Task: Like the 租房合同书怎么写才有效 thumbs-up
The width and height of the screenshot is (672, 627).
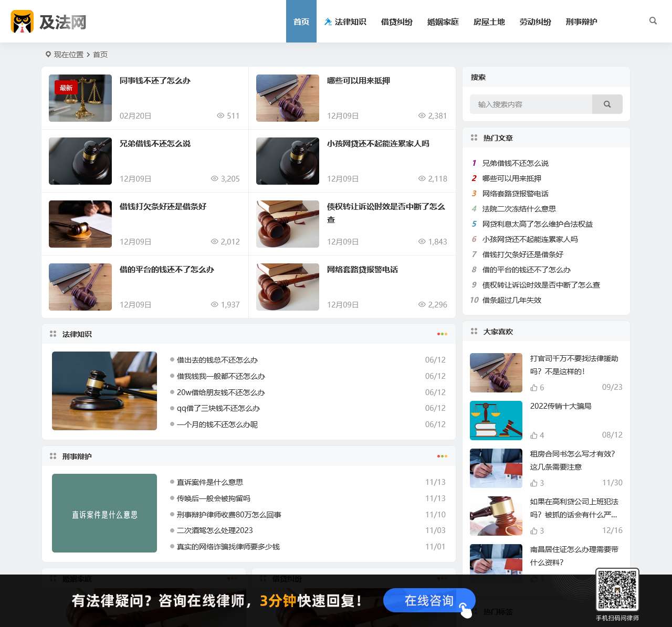Action: click(534, 483)
